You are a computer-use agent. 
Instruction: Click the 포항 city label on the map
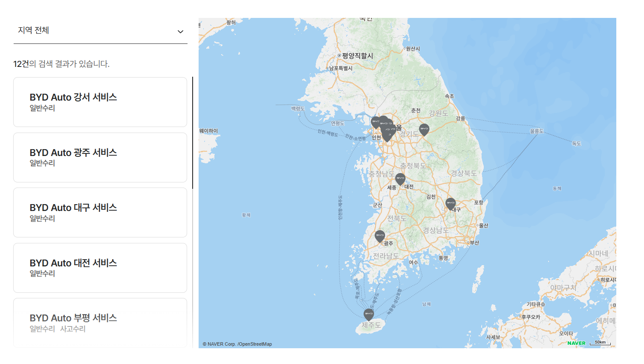coord(479,202)
